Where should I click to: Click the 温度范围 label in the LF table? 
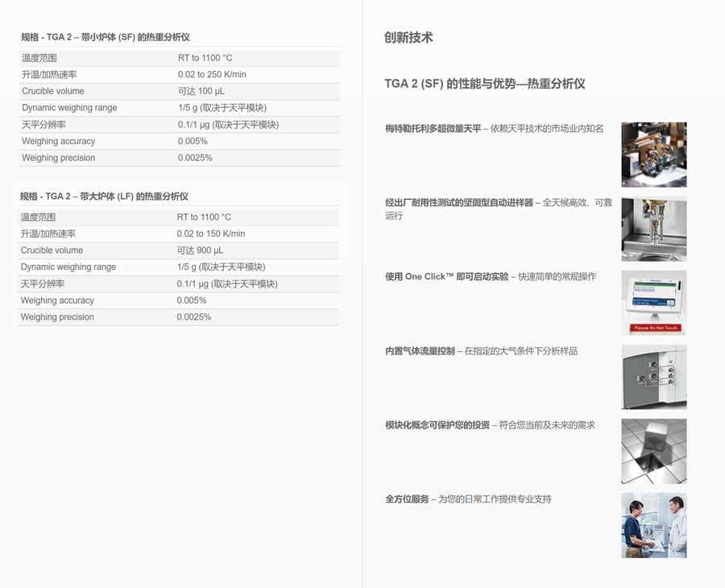[x=38, y=217]
